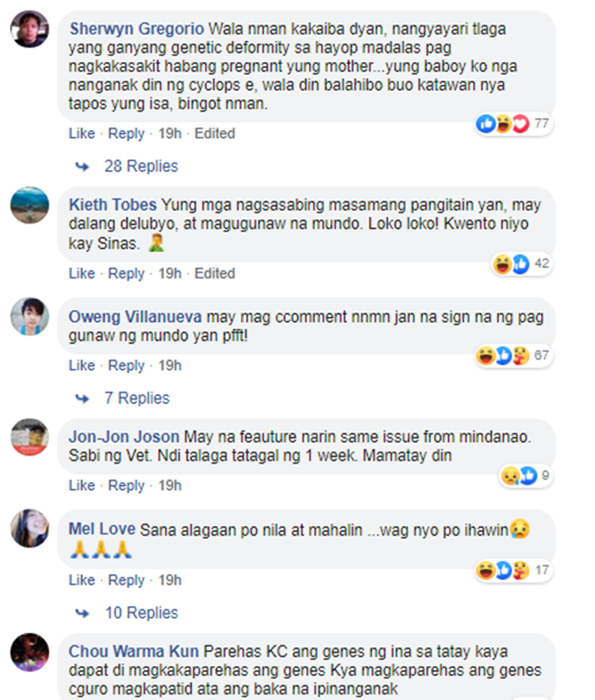Open reactions on Kieth Tobes' comment showing 42
The width and height of the screenshot is (595, 700).
click(521, 264)
